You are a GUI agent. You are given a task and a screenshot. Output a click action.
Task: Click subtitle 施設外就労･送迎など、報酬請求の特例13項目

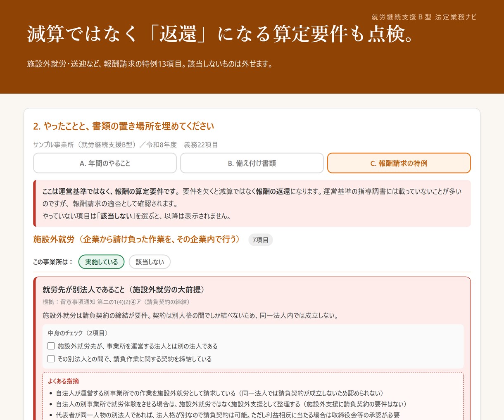[x=150, y=64]
